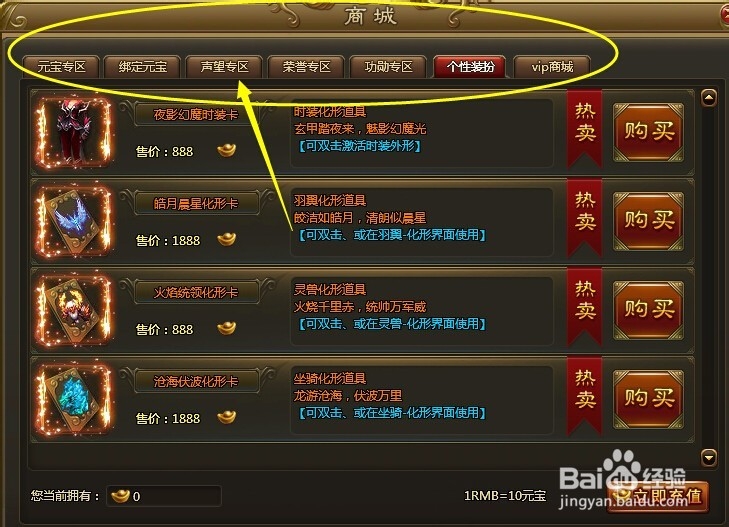Click the 夜影幻魔时装卡 costume item icon

(73, 132)
